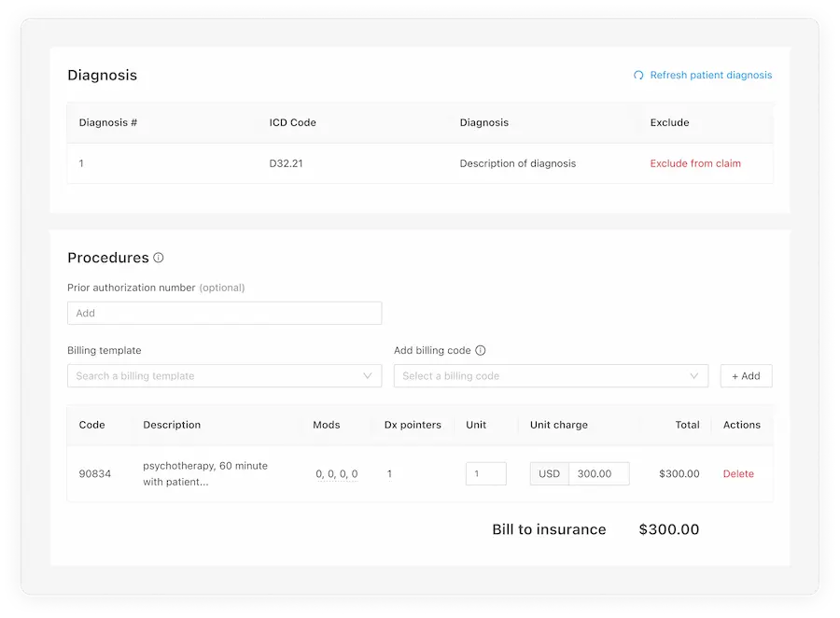840x618 pixels.
Task: Click the + Add button for billing codes
Action: [x=746, y=375]
